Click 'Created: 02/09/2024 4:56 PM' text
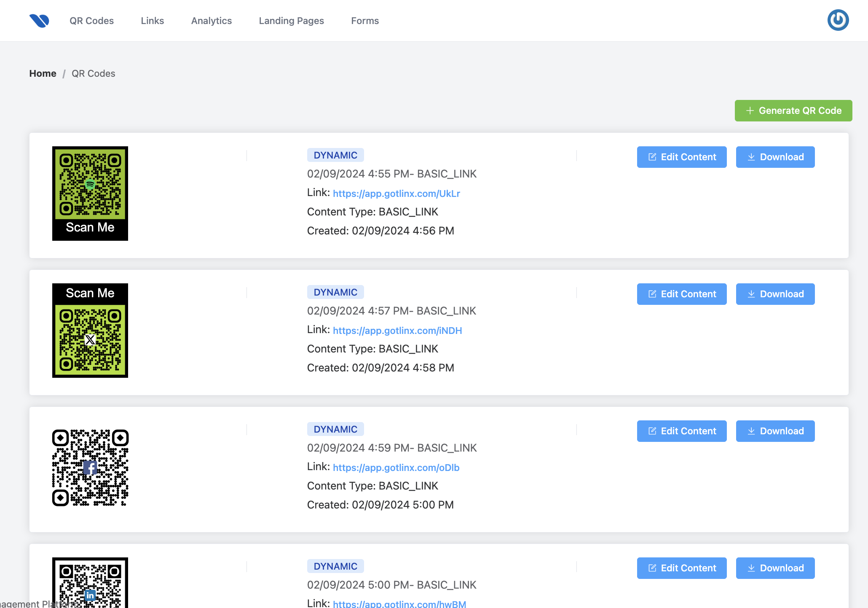Screen dimensions: 868x608 pos(380,231)
